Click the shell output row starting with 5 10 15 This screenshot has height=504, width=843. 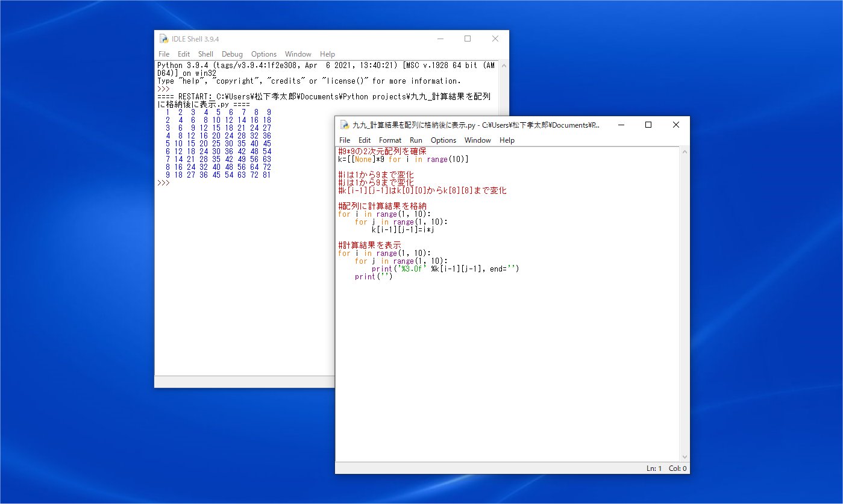218,144
